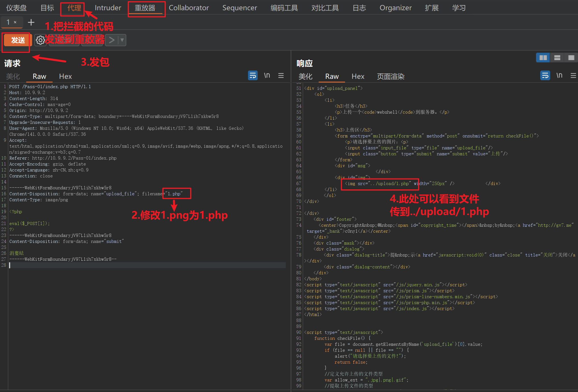Viewport: 578px width, 392px height.
Task: Show non-printable characters in response panel
Action: click(x=559, y=75)
